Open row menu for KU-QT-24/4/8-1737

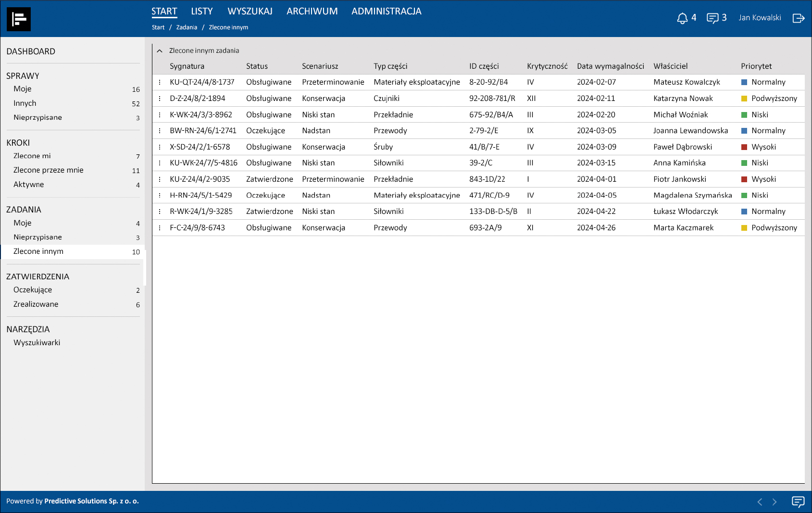(160, 82)
